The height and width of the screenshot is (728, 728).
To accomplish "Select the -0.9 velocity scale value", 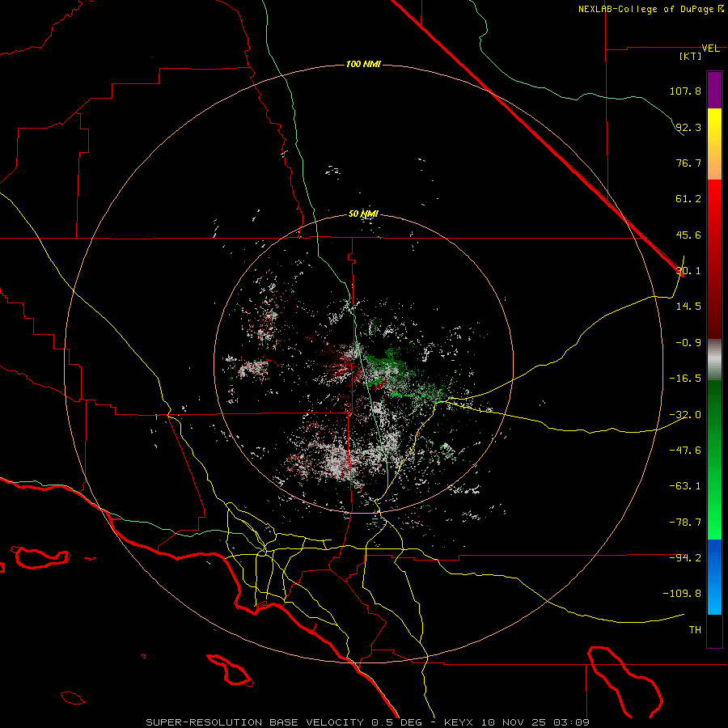I will click(688, 343).
